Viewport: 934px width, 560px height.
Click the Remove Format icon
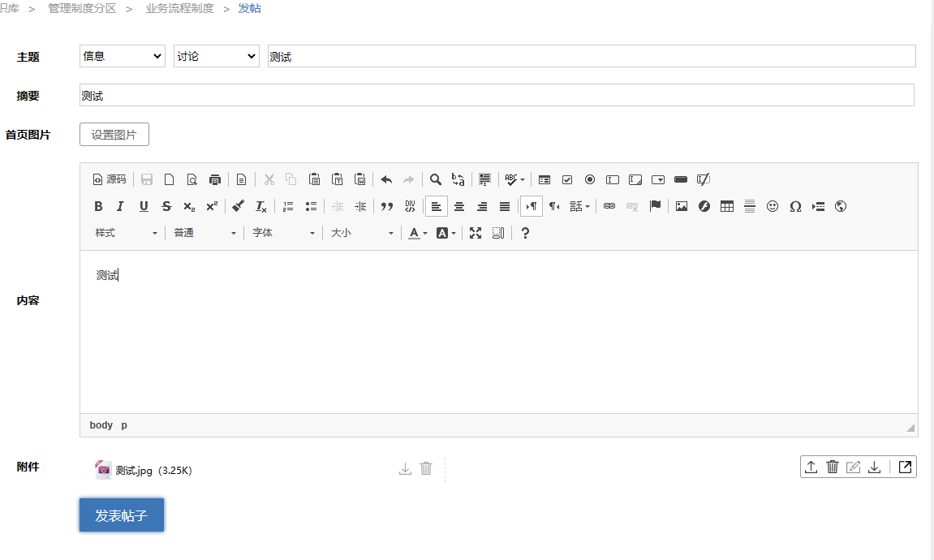[261, 206]
